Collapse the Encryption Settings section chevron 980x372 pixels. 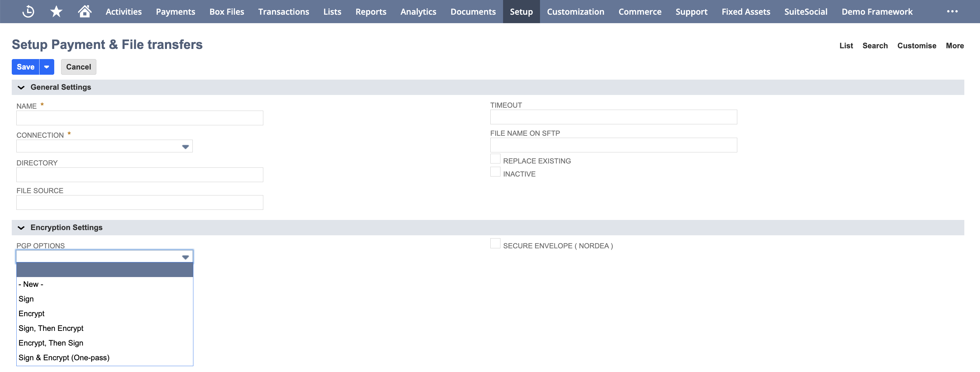21,228
